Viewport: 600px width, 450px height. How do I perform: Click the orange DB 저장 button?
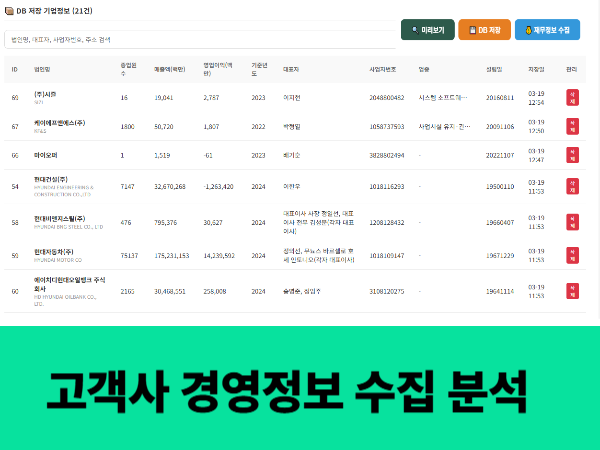coord(484,30)
